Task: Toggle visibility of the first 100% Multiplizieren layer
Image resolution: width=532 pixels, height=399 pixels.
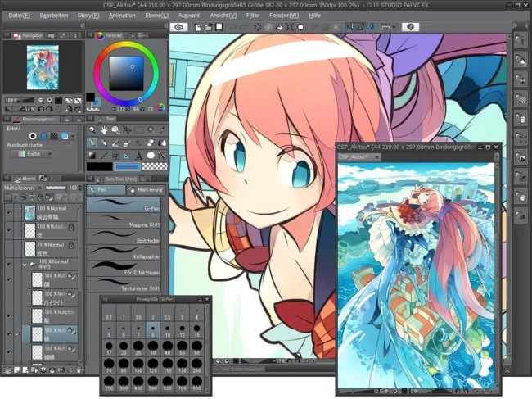Action: point(9,230)
